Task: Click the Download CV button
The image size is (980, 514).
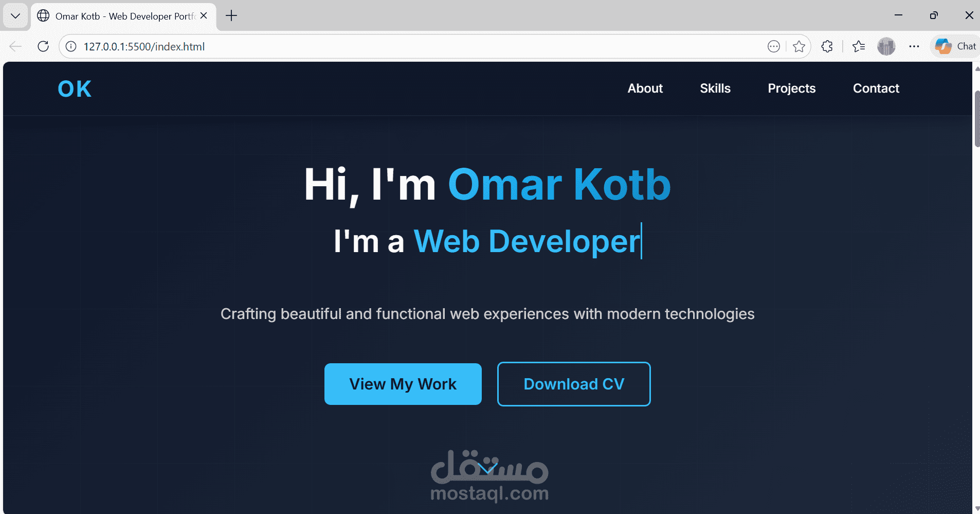Action: (x=574, y=384)
